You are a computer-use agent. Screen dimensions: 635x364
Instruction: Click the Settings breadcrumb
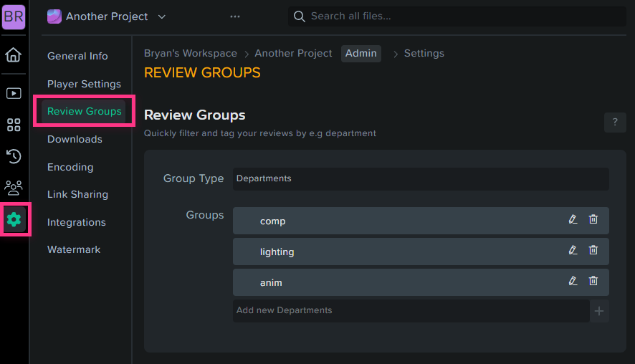[x=424, y=53]
